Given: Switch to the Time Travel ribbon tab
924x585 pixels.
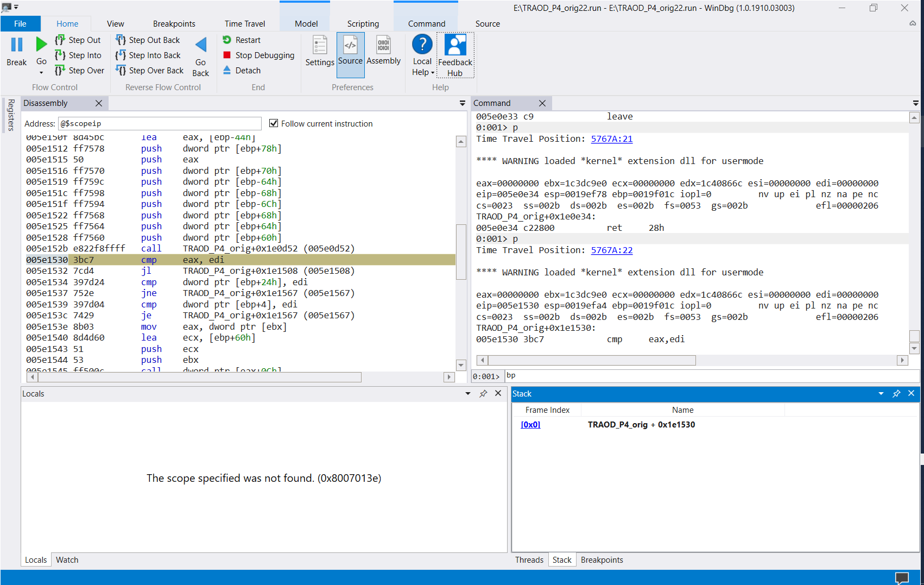Looking at the screenshot, I should (245, 24).
